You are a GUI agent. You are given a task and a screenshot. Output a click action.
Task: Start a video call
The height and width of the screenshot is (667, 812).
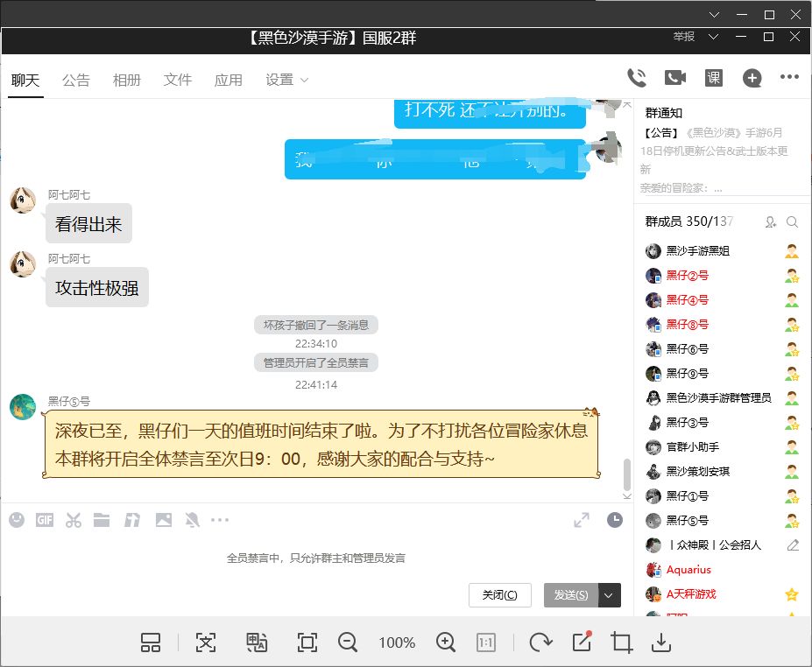674,78
